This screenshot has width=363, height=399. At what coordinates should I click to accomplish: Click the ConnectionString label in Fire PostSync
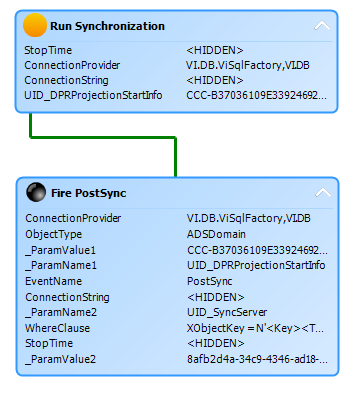click(67, 297)
